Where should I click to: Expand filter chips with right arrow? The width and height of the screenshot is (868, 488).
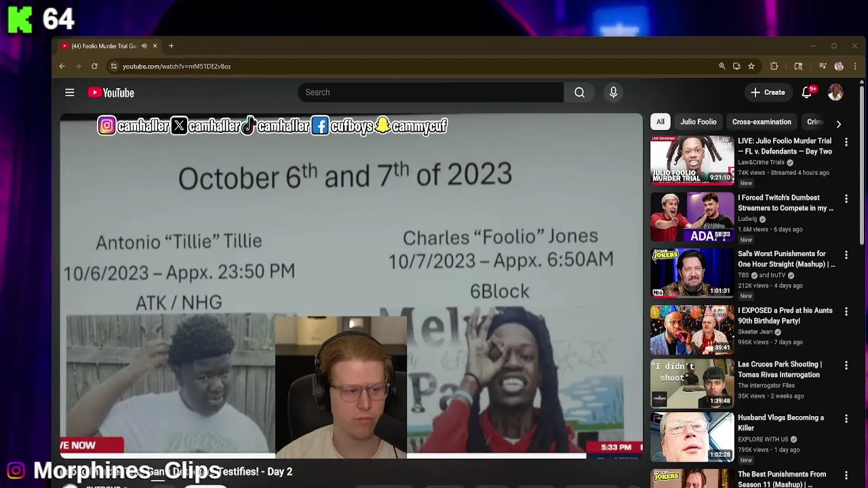tap(838, 124)
